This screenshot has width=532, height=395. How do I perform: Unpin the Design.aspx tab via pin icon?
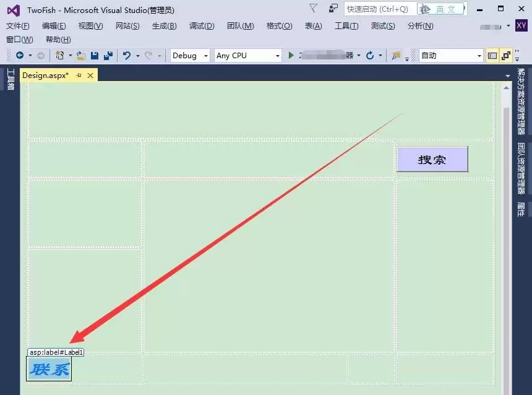[x=79, y=75]
